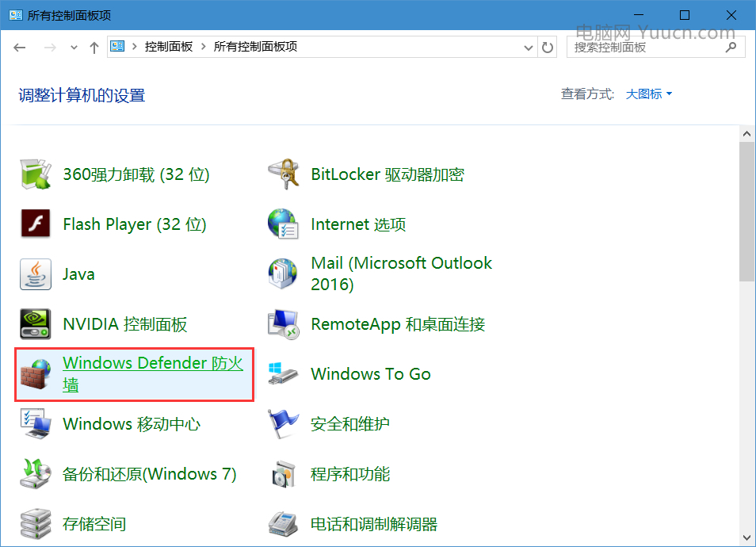Click the 所有控制面板项 breadcrumb
Viewport: 756px width, 547px height.
[255, 46]
